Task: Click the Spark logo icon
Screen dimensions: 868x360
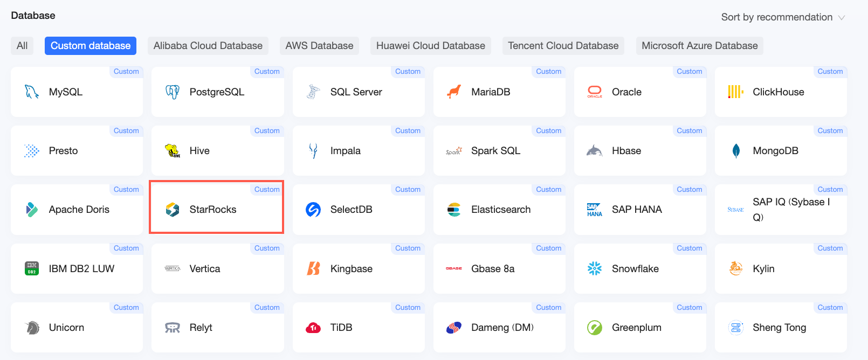Action: click(x=454, y=151)
